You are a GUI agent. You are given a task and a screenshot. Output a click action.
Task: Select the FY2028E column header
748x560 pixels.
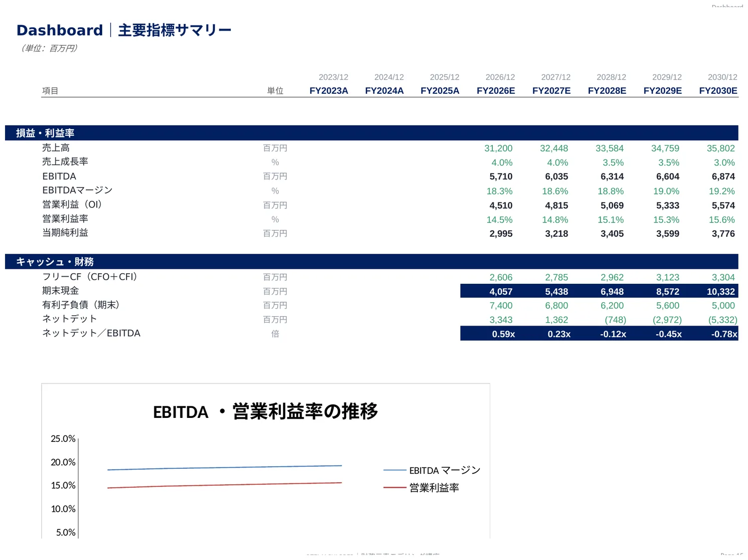607,91
